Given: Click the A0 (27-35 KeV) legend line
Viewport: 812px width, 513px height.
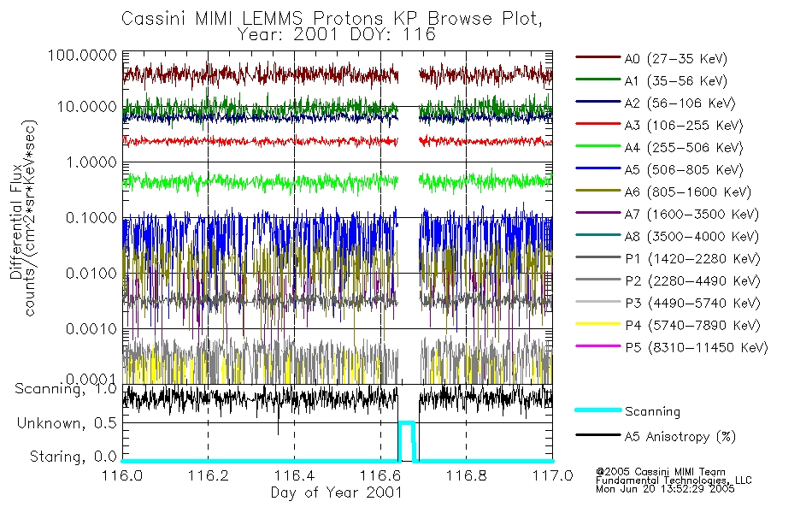Looking at the screenshot, I should pyautogui.click(x=598, y=57).
